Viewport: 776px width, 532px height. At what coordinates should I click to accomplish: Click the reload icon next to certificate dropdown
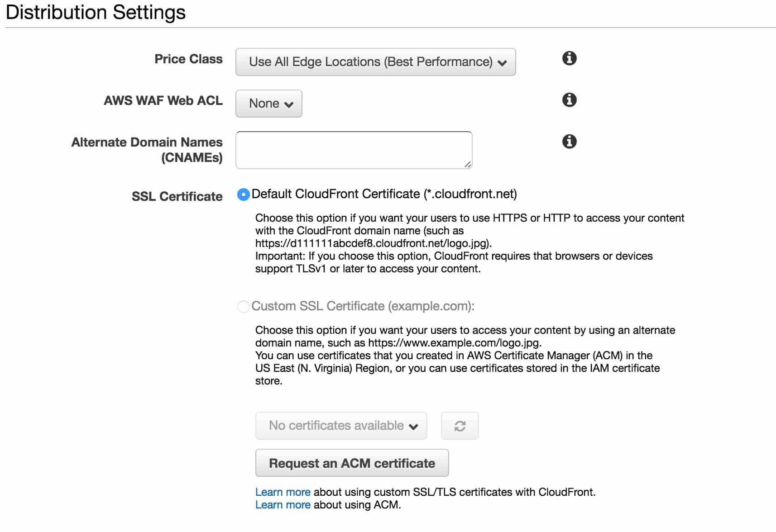point(460,426)
